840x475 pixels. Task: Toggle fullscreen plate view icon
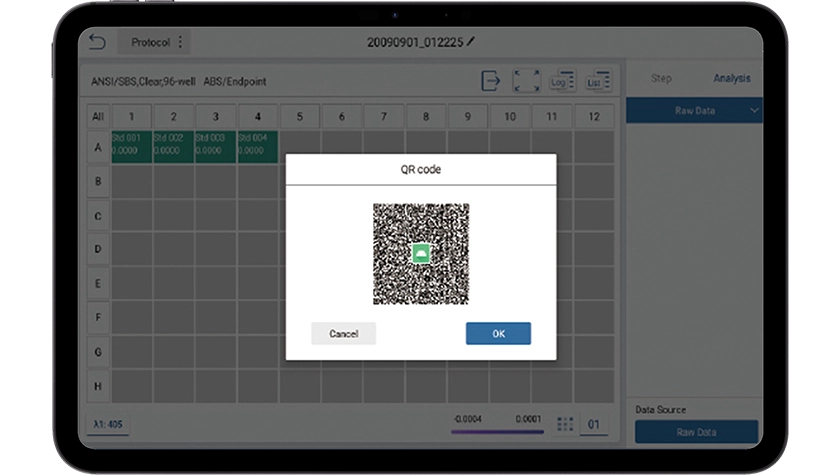[526, 81]
